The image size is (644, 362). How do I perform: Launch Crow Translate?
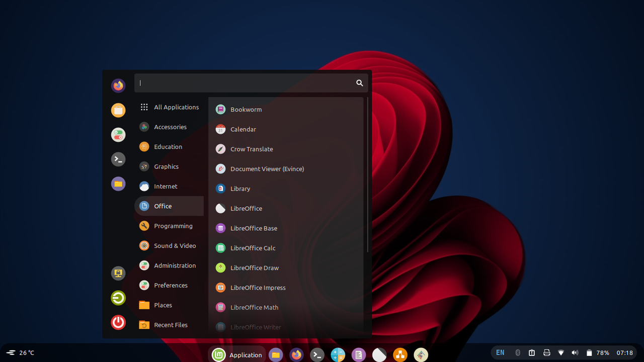click(286, 149)
